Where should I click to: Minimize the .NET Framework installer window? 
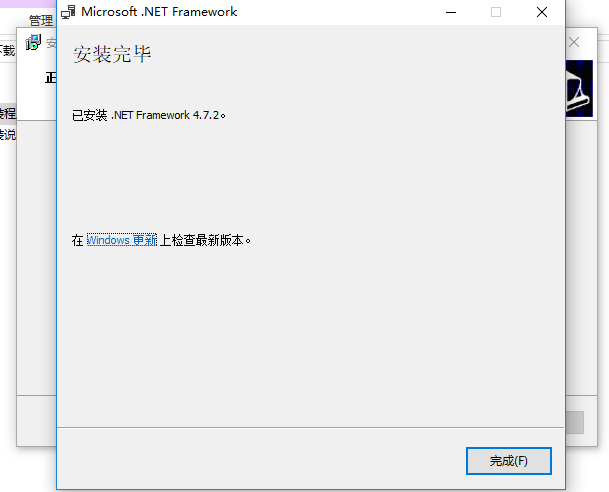tap(451, 12)
